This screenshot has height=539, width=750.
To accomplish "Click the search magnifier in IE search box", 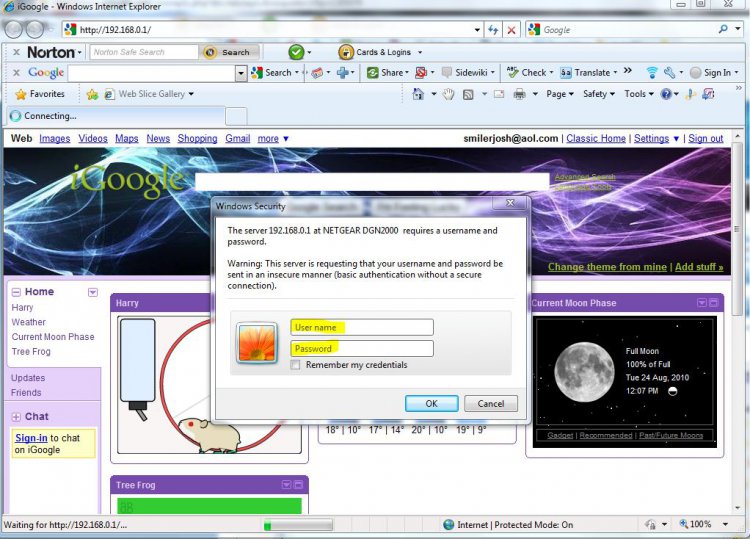I will point(723,30).
